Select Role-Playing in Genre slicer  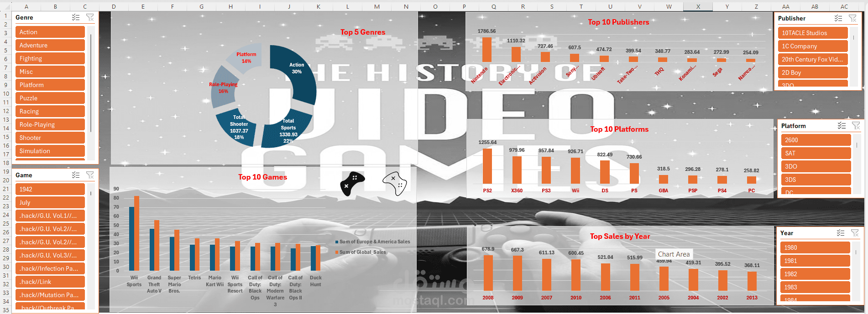(50, 124)
